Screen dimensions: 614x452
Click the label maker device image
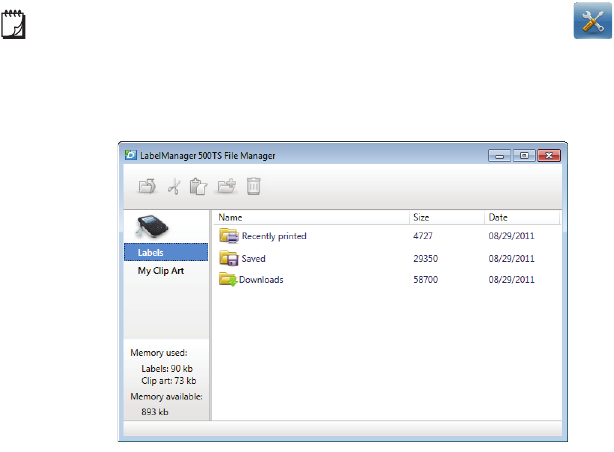pos(152,226)
